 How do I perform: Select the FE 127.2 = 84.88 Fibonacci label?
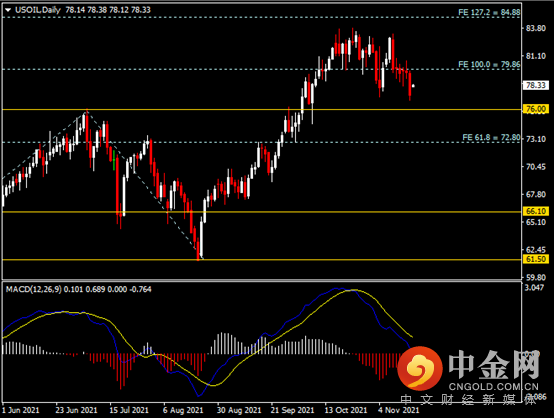click(489, 12)
